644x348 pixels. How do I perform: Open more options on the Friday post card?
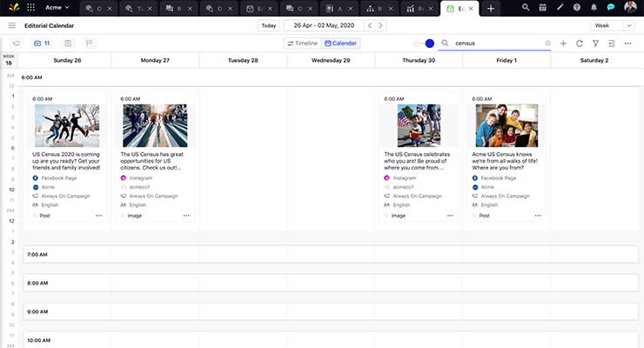tap(538, 216)
